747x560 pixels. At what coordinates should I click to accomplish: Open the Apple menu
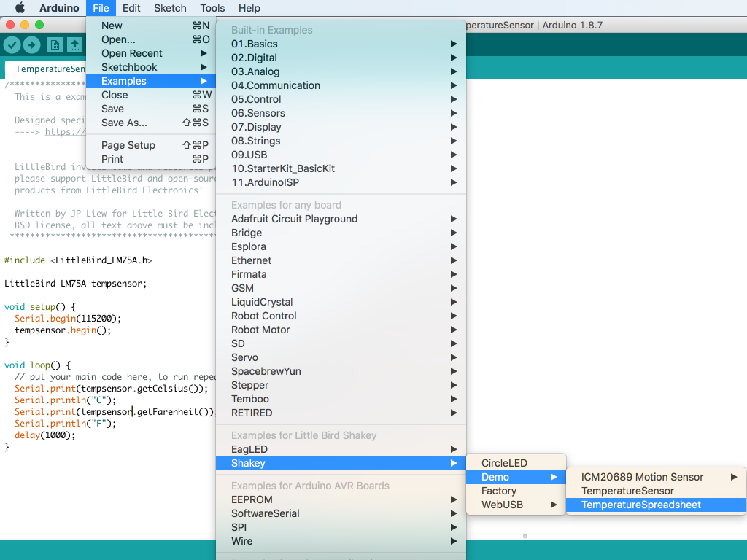point(20,8)
